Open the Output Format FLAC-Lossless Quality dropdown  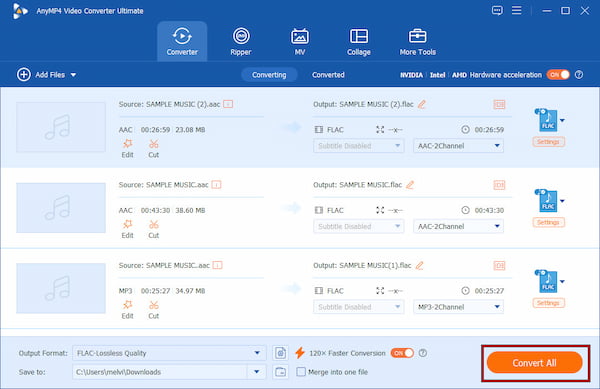tap(169, 353)
